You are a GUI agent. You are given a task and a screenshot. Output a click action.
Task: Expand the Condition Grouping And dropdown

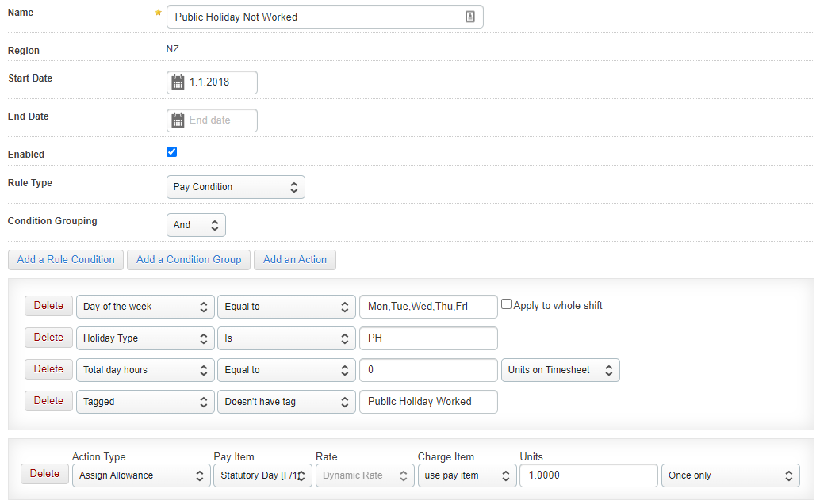[x=196, y=225]
